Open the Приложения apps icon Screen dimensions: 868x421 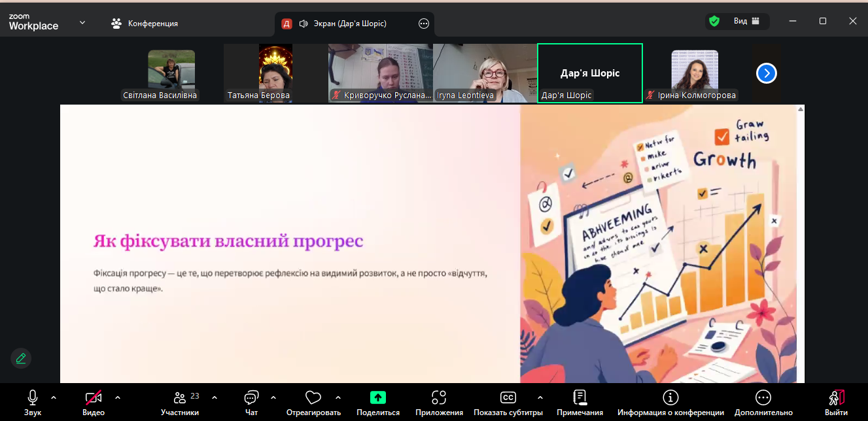point(439,398)
